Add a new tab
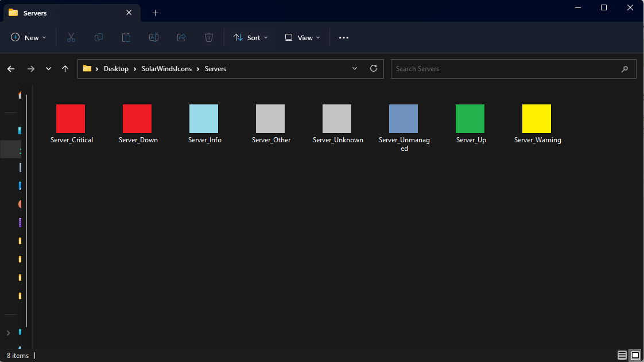Viewport: 644px width, 362px height. coord(155,13)
